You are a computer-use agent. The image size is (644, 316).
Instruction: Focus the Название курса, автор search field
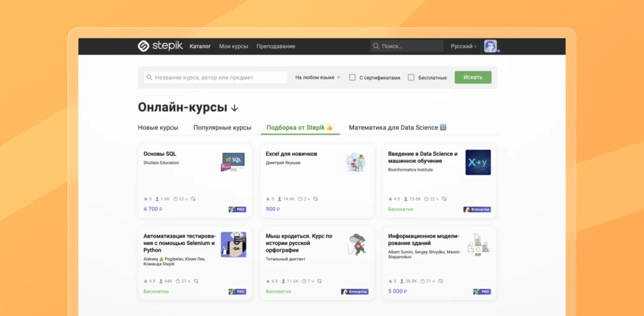pos(216,77)
